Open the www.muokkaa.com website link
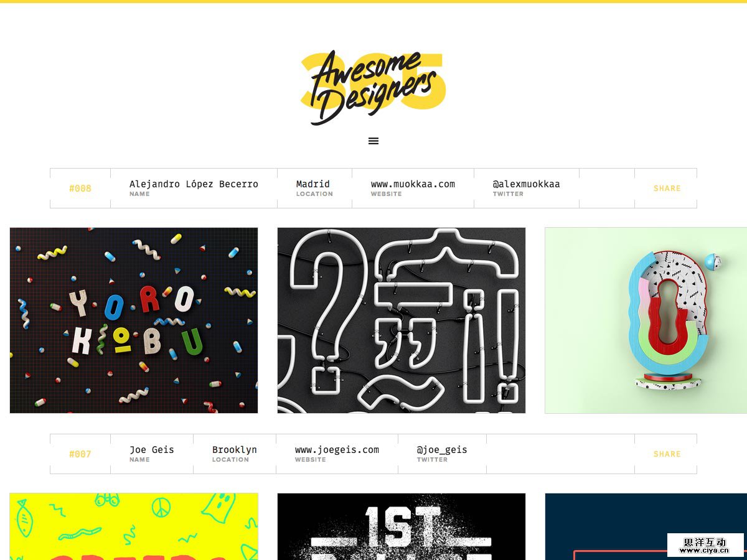 click(x=413, y=184)
